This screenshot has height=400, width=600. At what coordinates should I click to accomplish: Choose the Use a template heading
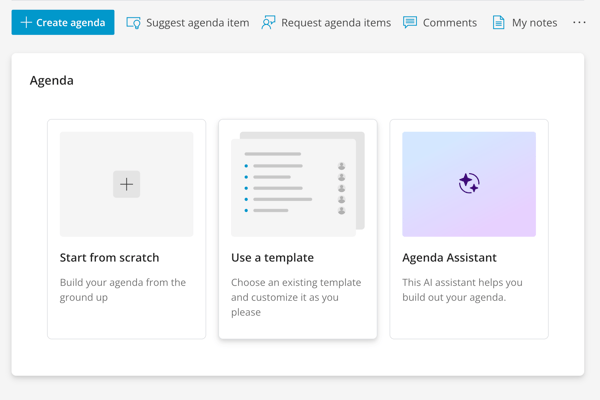point(272,258)
